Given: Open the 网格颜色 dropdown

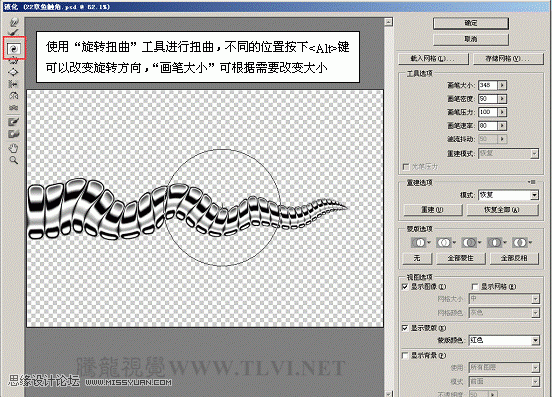Looking at the screenshot, I should coord(504,313).
